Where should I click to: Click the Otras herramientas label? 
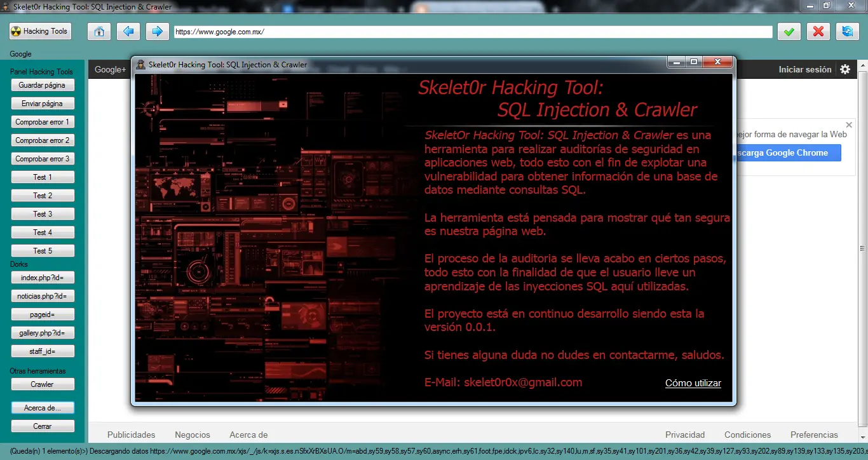(37, 371)
